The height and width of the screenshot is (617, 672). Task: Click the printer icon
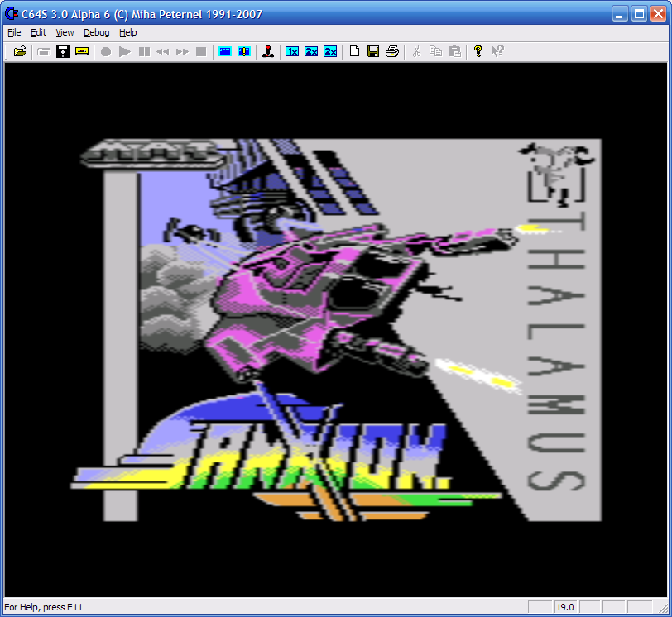(392, 51)
